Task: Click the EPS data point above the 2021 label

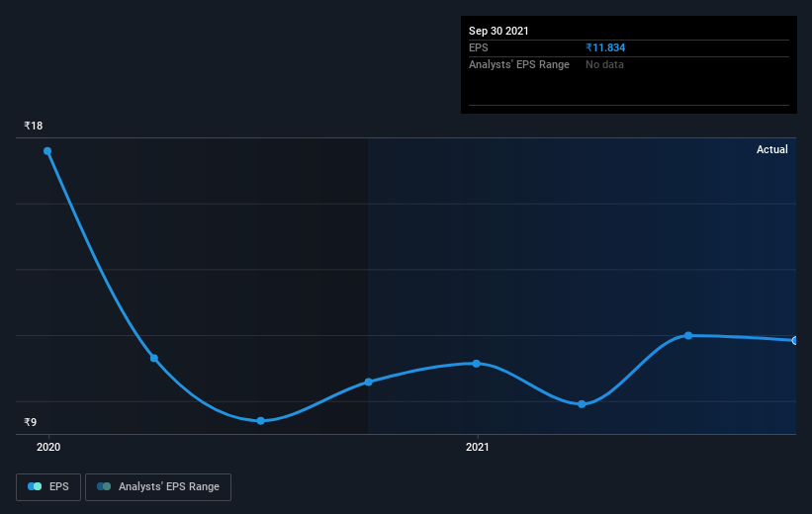Action: (477, 364)
